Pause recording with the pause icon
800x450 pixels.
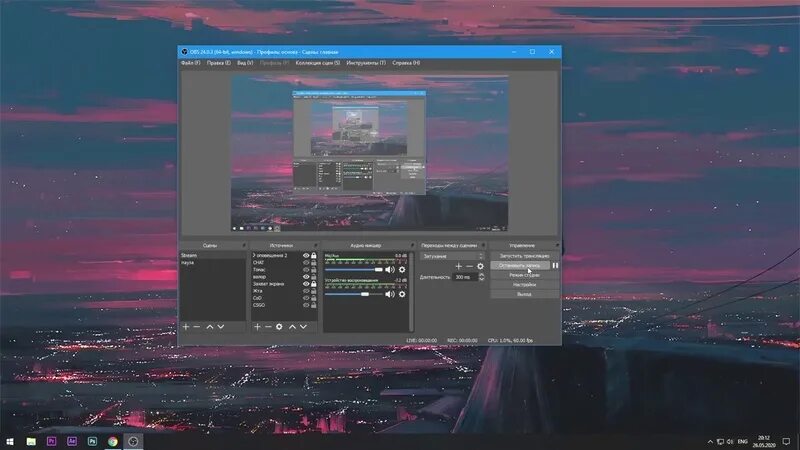555,265
